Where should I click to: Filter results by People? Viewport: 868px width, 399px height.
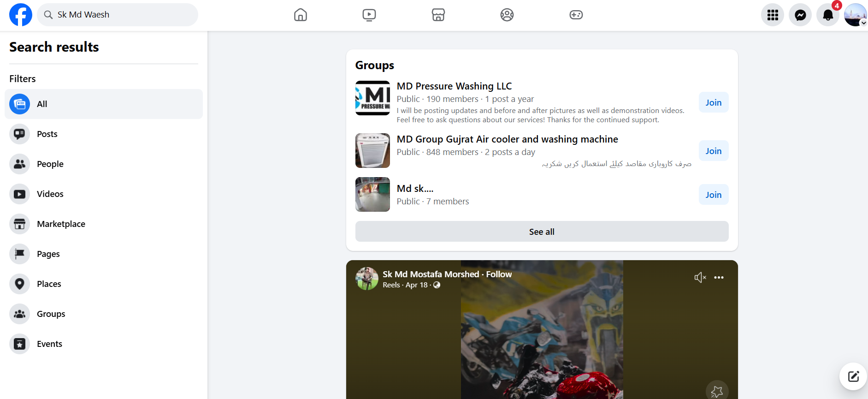pyautogui.click(x=104, y=164)
